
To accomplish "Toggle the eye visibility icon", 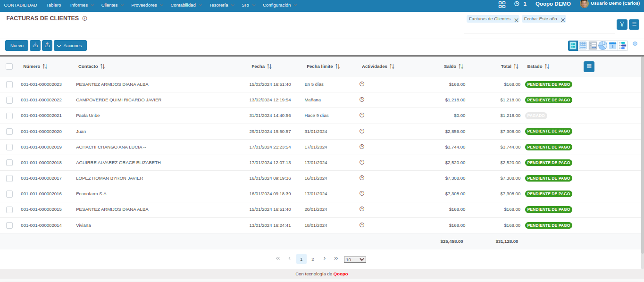I will pos(635,44).
